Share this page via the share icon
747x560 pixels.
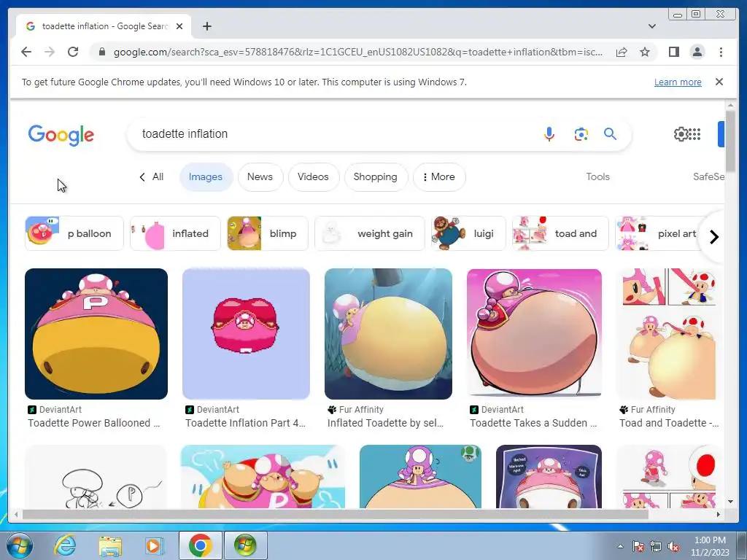(622, 52)
